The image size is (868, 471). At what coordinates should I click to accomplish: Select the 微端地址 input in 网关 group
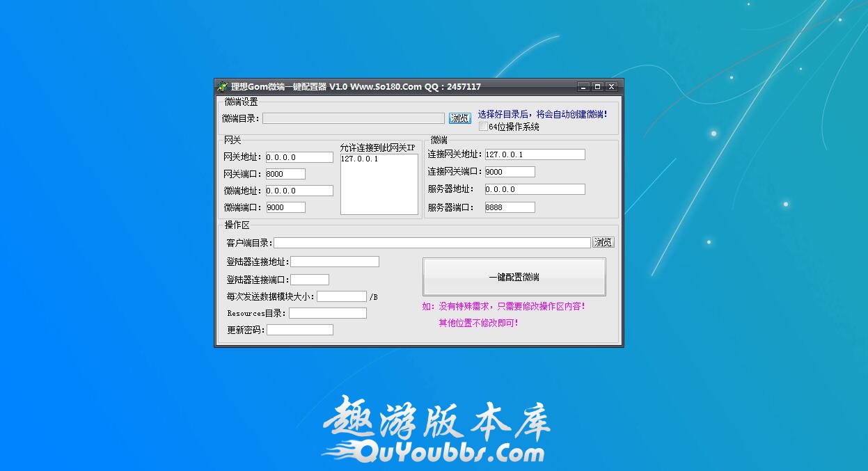click(x=299, y=191)
